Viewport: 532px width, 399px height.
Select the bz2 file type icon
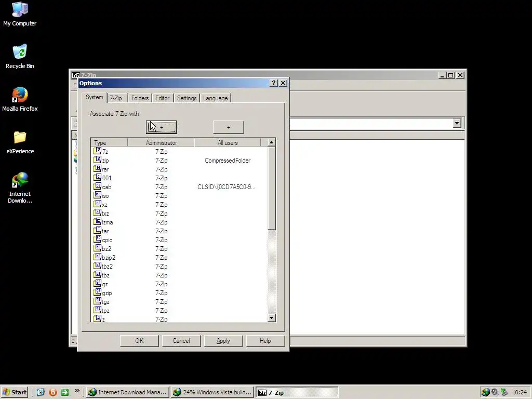pyautogui.click(x=97, y=248)
